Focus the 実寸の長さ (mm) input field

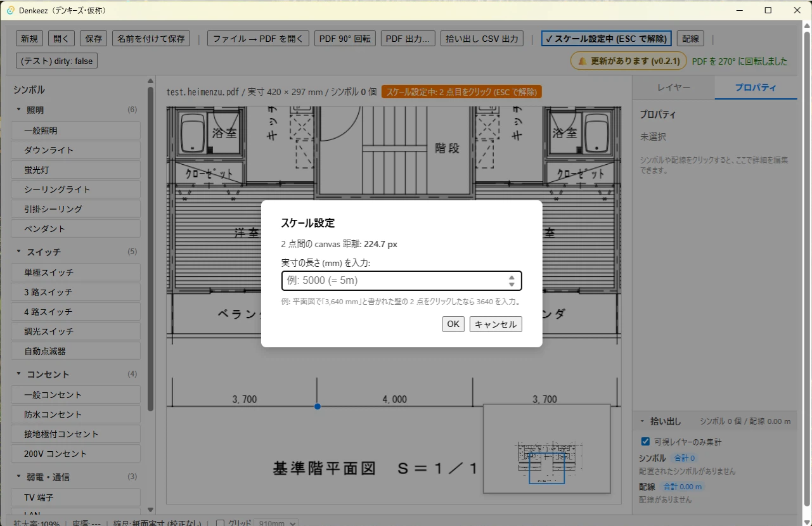pyautogui.click(x=401, y=281)
